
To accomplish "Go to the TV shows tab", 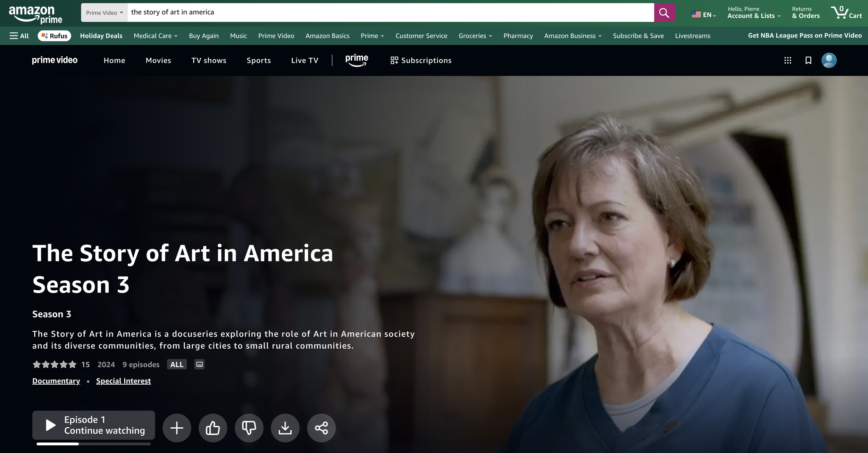I will (209, 60).
